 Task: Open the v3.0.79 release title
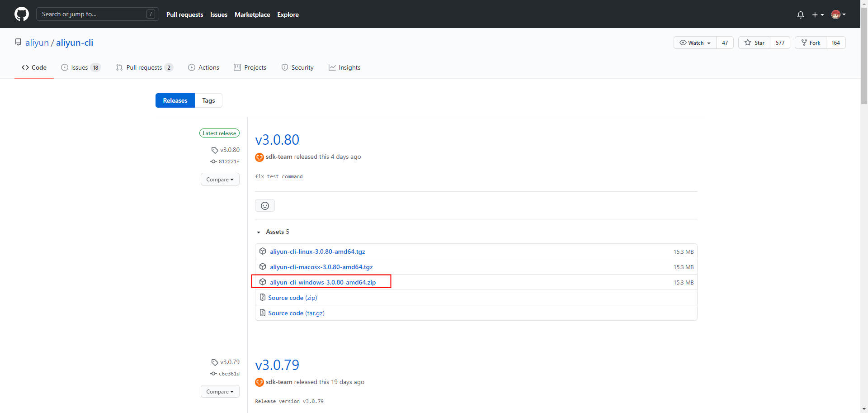277,365
